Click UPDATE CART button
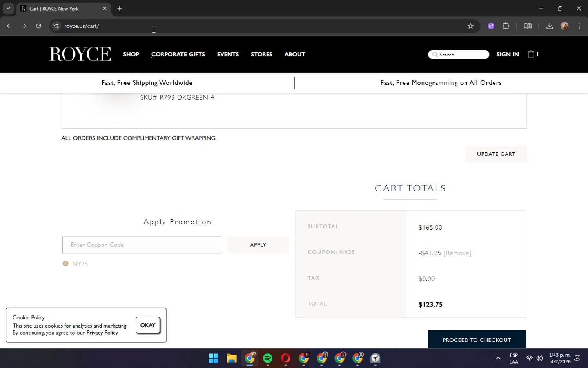The image size is (588, 368). (x=496, y=154)
